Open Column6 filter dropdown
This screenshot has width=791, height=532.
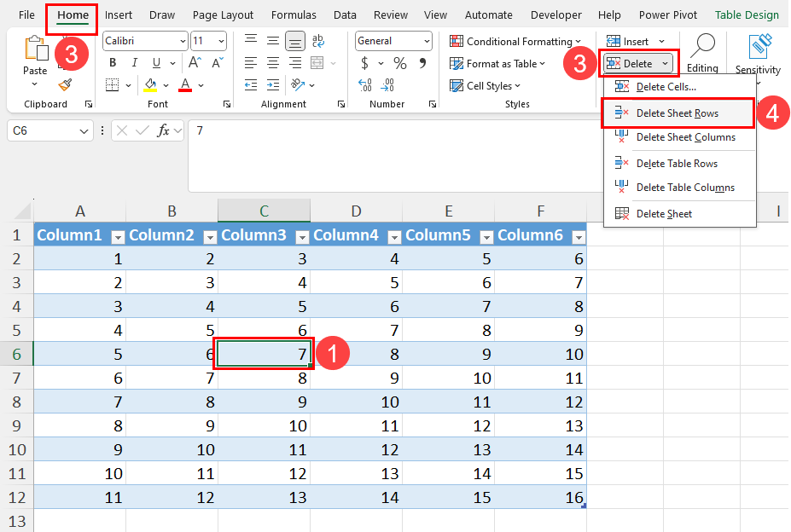tap(579, 236)
